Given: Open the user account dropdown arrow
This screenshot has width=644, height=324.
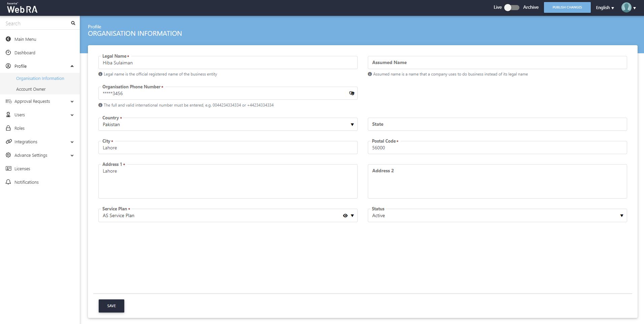Looking at the screenshot, I should (635, 8).
